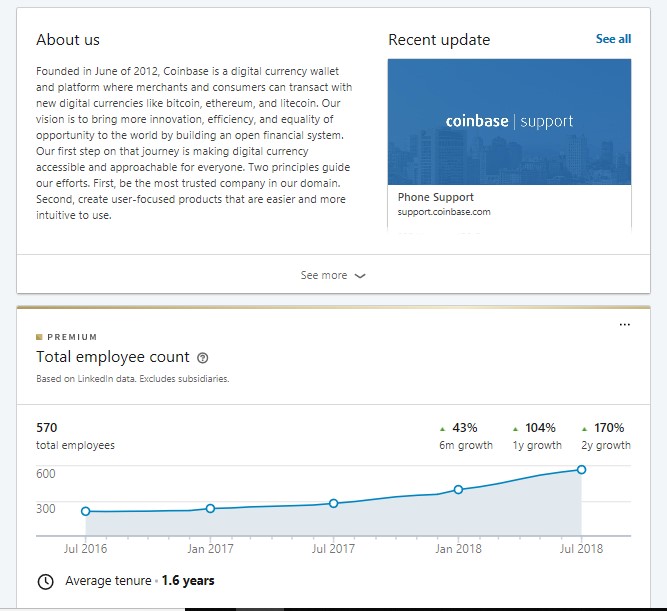
Task: Click the 1y growth label
Action: 537,445
